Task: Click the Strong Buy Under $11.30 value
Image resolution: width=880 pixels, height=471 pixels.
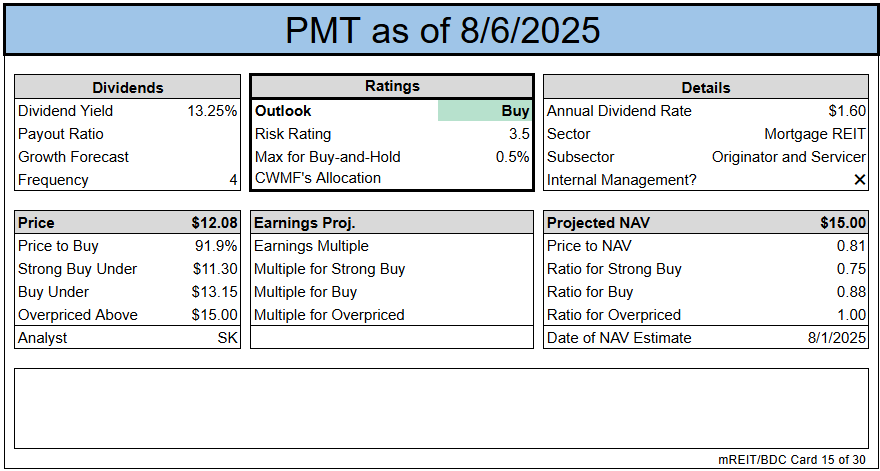Action: (214, 269)
